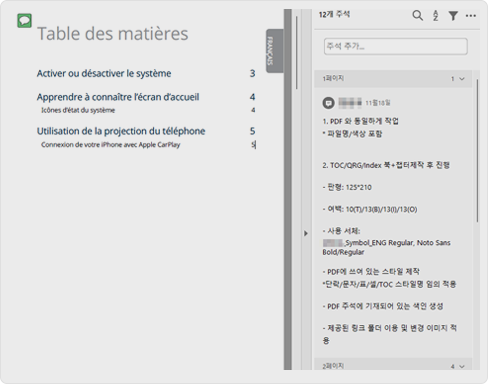Sort comments using the A-Z icon
Image resolution: width=488 pixels, height=384 pixels.
pyautogui.click(x=435, y=15)
